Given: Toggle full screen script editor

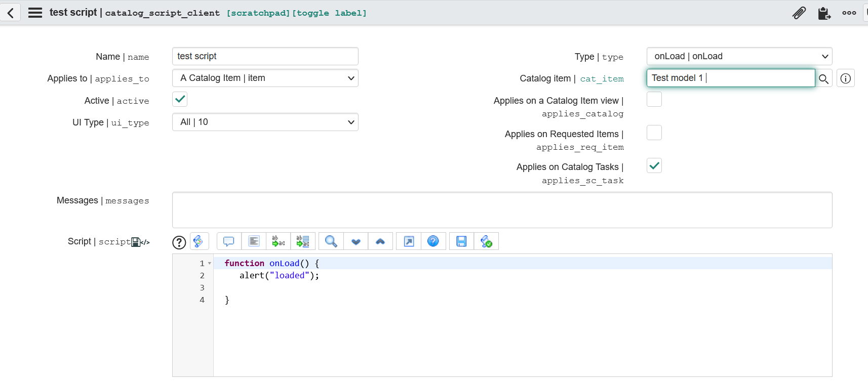Looking at the screenshot, I should [x=409, y=241].
